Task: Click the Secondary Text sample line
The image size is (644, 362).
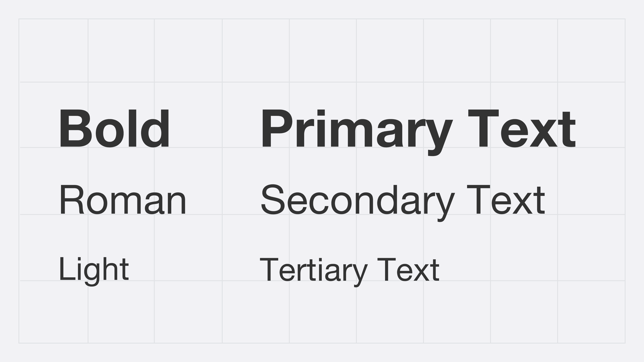Action: click(403, 203)
